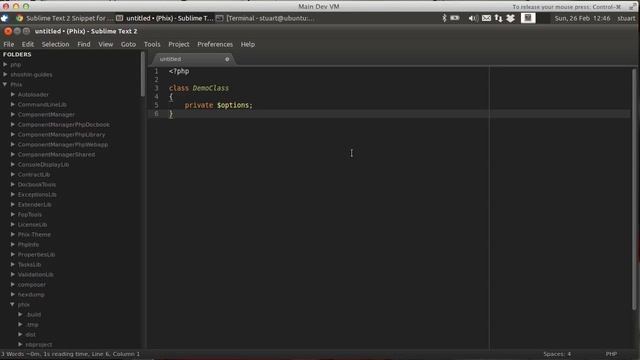Select the ExtenderLib folder
Screen dimensions: 640x360
pos(35,204)
